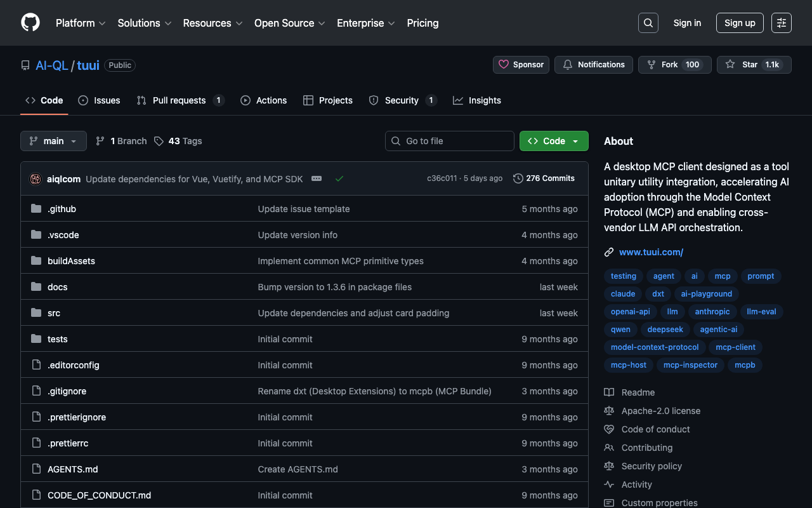Image resolution: width=812 pixels, height=508 pixels.
Task: Open the 276 Commits history
Action: [544, 178]
